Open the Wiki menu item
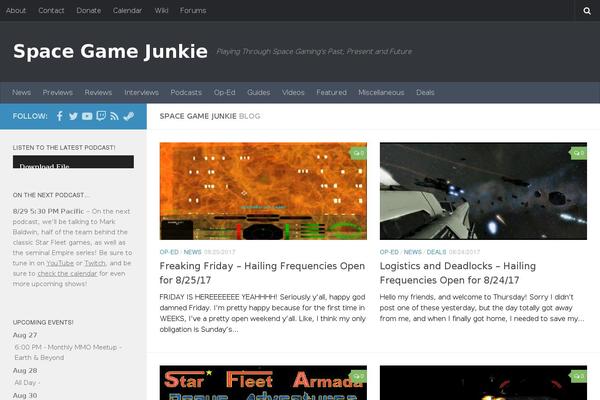 tap(161, 11)
